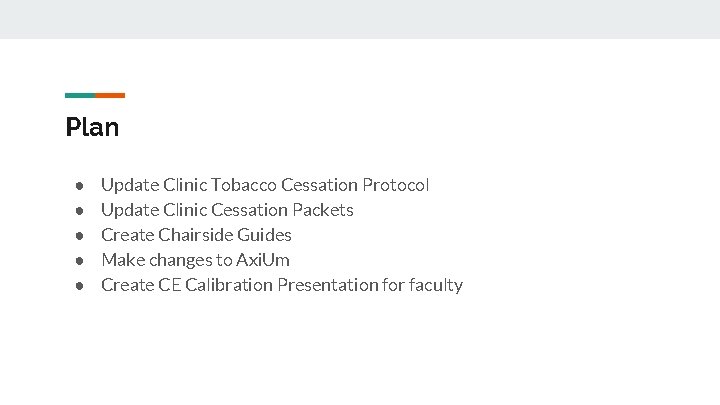Click the bullet dot before Chairside Guides

pos(77,236)
